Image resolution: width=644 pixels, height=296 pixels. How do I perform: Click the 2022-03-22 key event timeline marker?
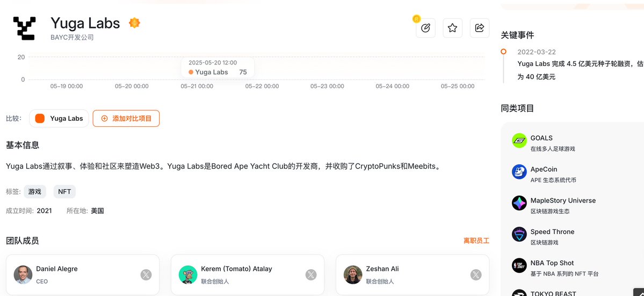(503, 52)
